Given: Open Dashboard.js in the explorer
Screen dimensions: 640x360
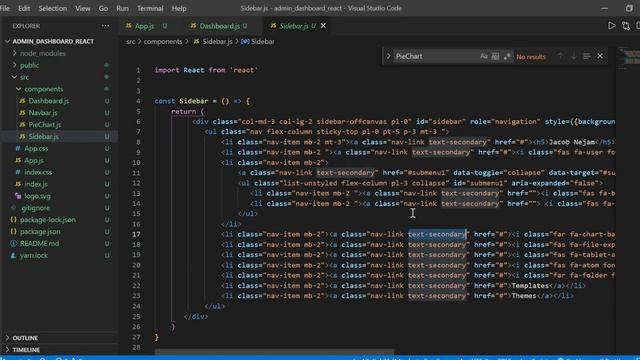Looking at the screenshot, I should (x=49, y=101).
